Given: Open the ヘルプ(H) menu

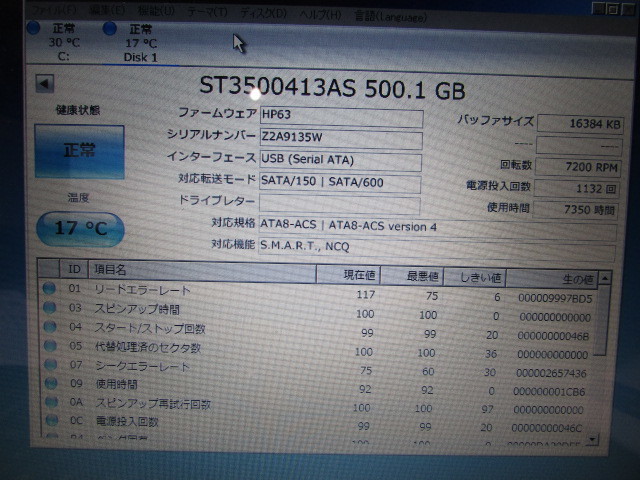Looking at the screenshot, I should pyautogui.click(x=320, y=15).
